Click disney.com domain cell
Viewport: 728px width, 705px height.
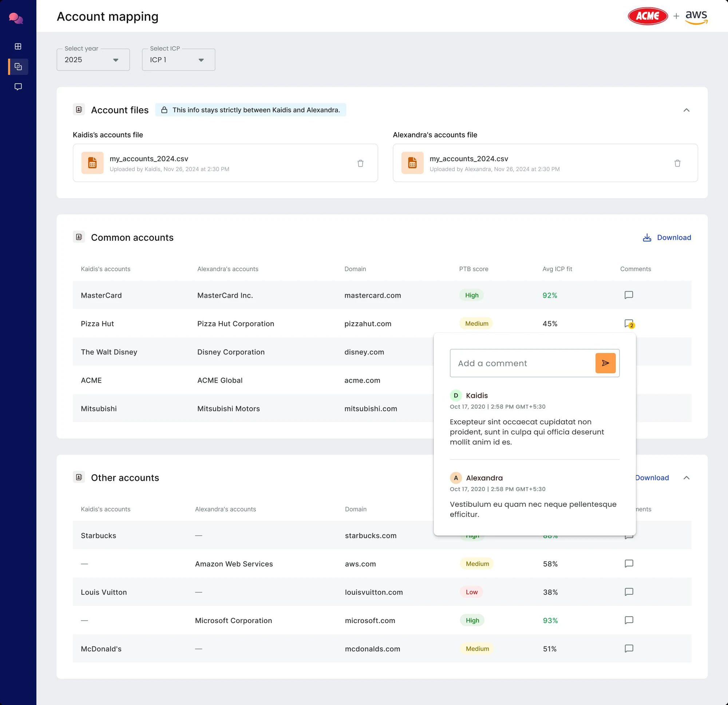click(x=364, y=352)
